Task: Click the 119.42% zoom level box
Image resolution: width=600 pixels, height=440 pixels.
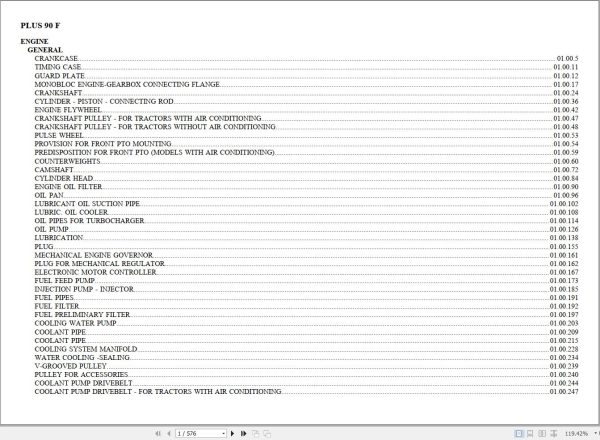Action: [576, 433]
